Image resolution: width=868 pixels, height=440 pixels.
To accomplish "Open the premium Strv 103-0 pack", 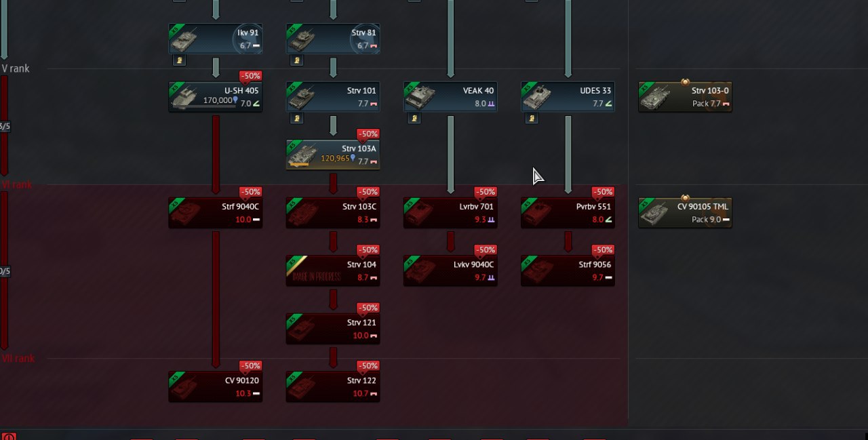I will pos(685,97).
